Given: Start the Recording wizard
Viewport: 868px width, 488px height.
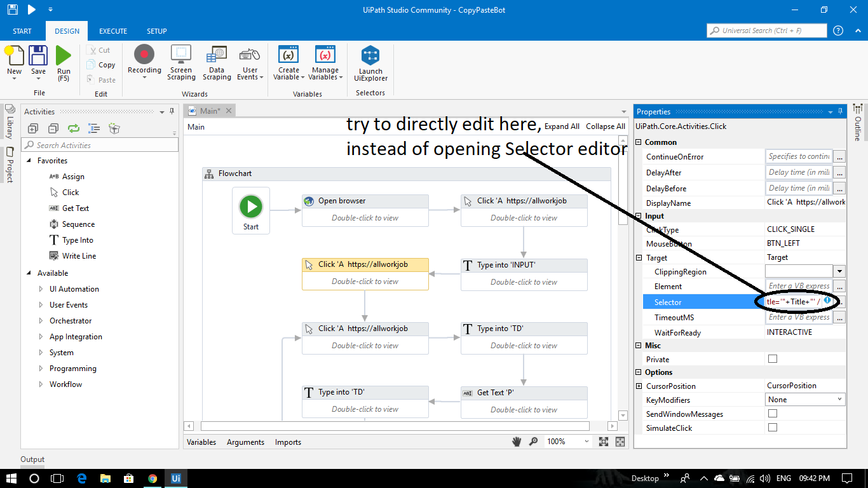Looking at the screenshot, I should pos(144,62).
